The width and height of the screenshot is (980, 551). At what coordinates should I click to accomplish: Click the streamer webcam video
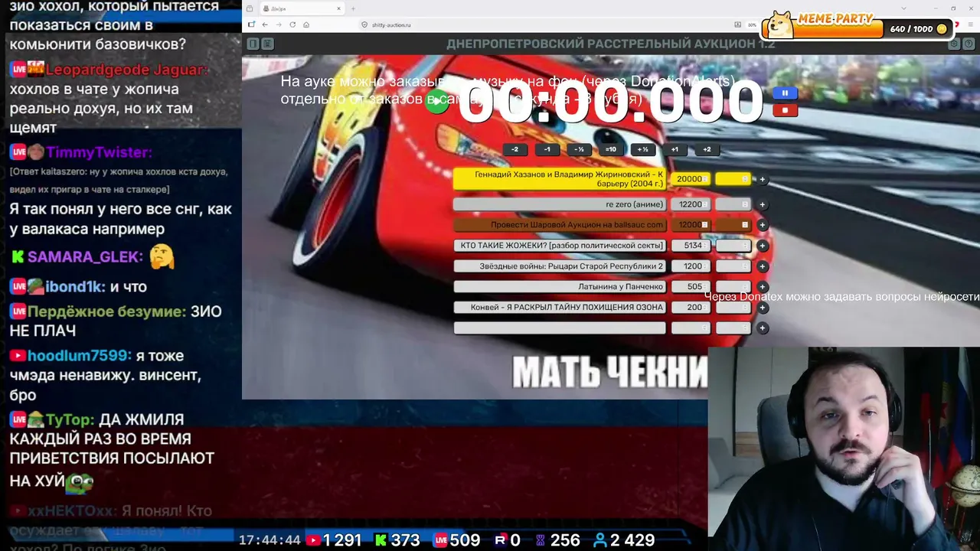pyautogui.click(x=844, y=448)
